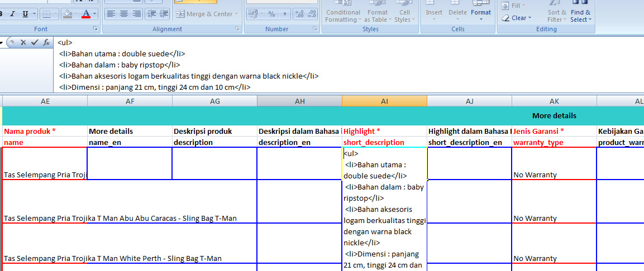Apply cell borders button
Screen dimensions: 644x271
point(46,14)
